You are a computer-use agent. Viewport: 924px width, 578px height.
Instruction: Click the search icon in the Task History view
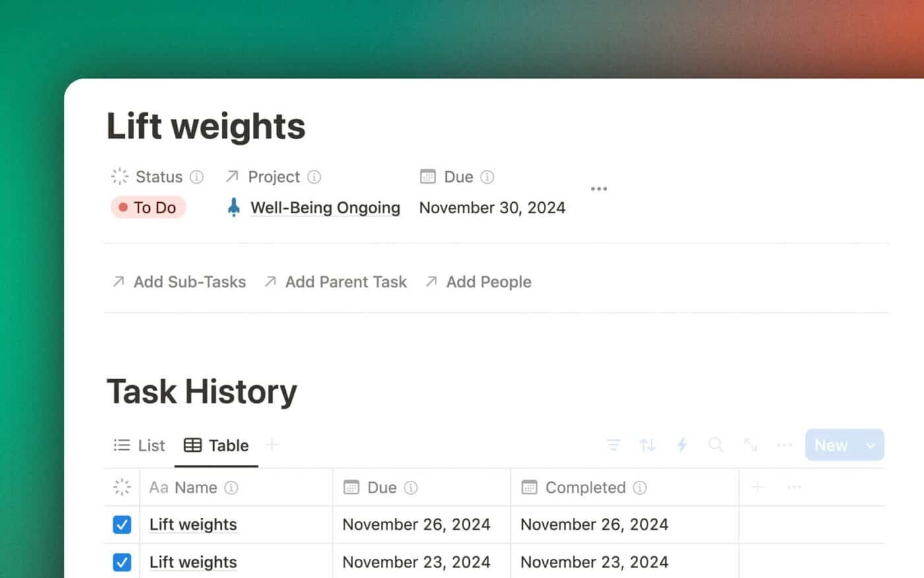pos(717,445)
